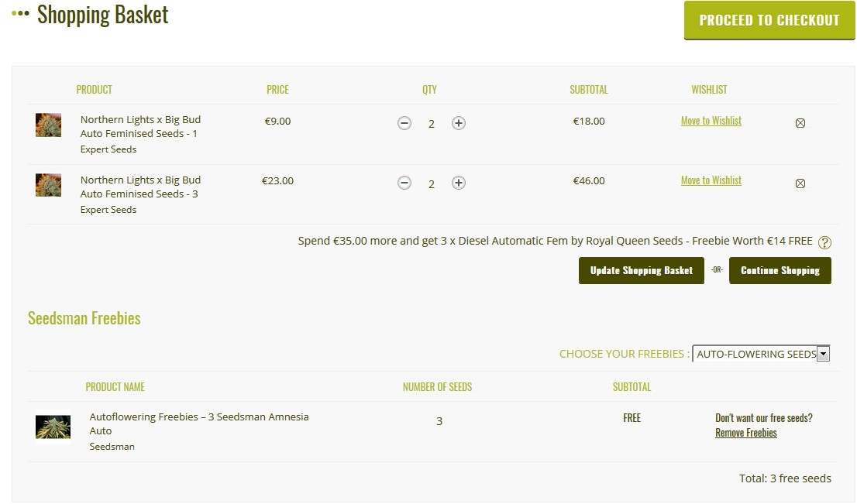Open the Choose Your Freebies dropdown
Image resolution: width=857 pixels, height=504 pixels.
pos(760,354)
